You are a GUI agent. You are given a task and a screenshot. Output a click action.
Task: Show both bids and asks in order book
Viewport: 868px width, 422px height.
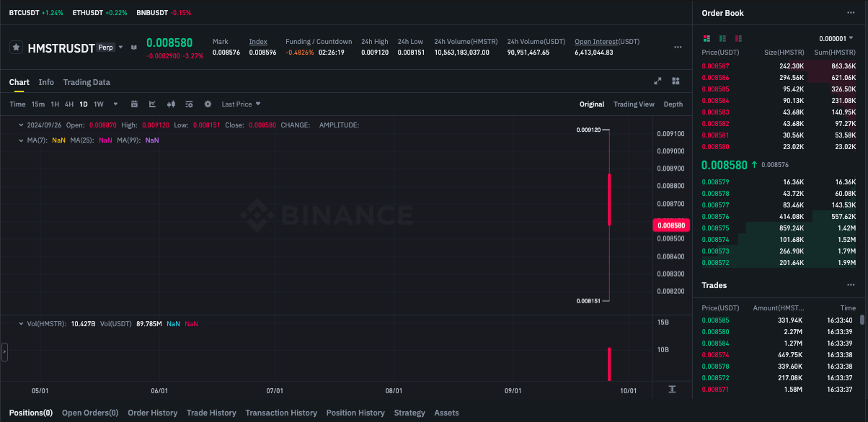point(706,38)
